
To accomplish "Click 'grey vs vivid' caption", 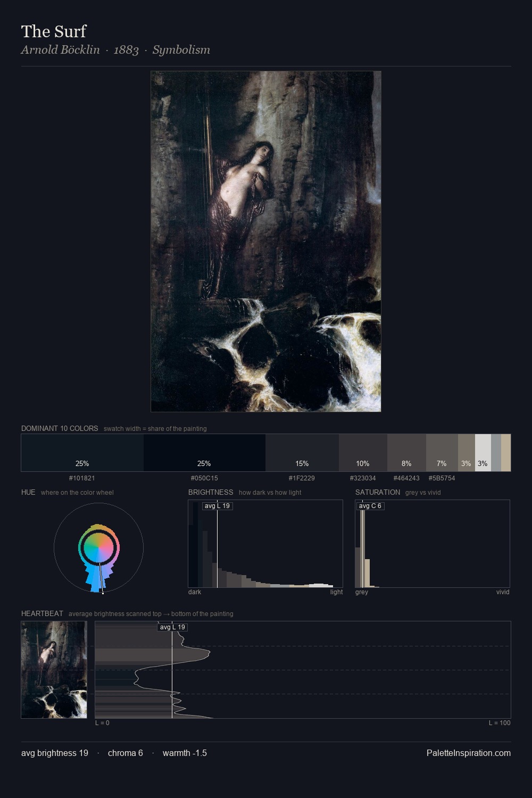I will pos(423,493).
